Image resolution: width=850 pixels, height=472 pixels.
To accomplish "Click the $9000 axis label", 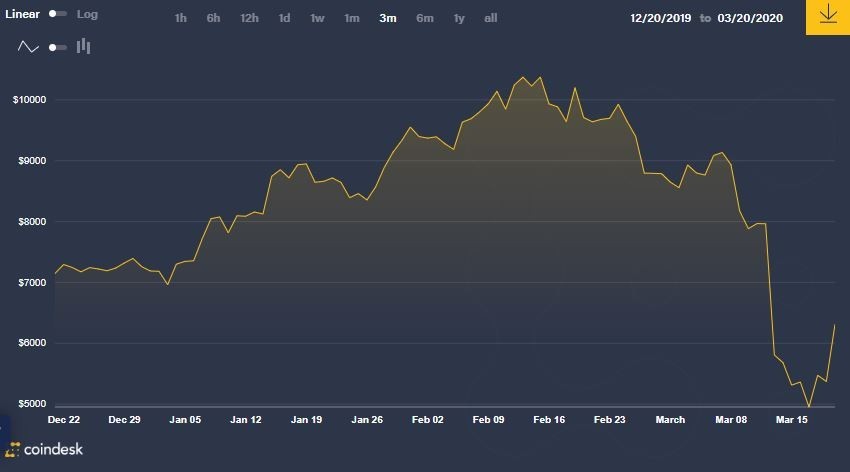I will 32,160.
